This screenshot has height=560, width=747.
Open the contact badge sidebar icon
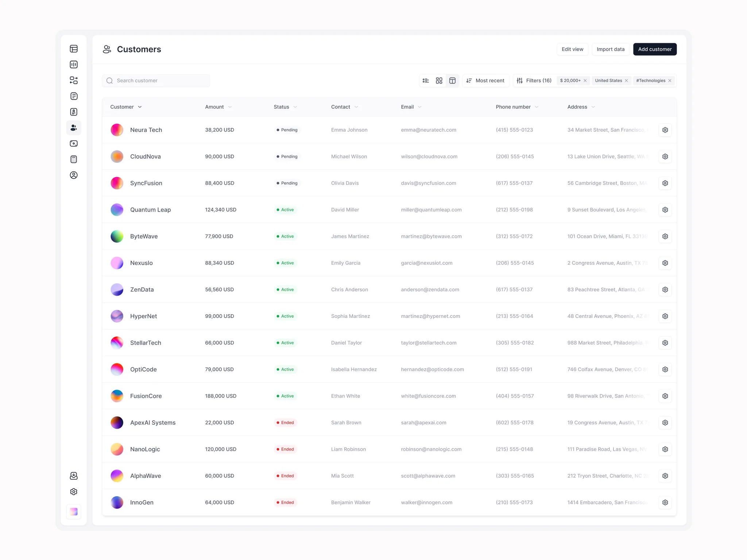[x=74, y=112]
